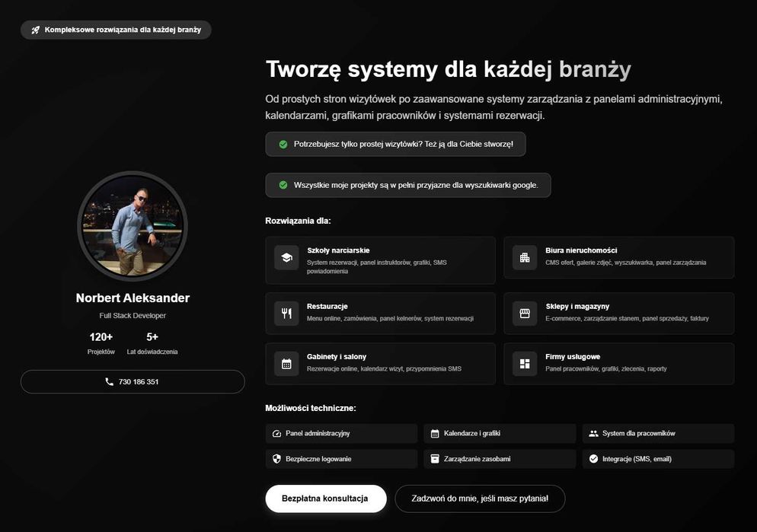Viewport: 757px width, 532px height.
Task: Click the 'Tworzę systemy dla każdej branży' heading
Action: click(x=449, y=69)
